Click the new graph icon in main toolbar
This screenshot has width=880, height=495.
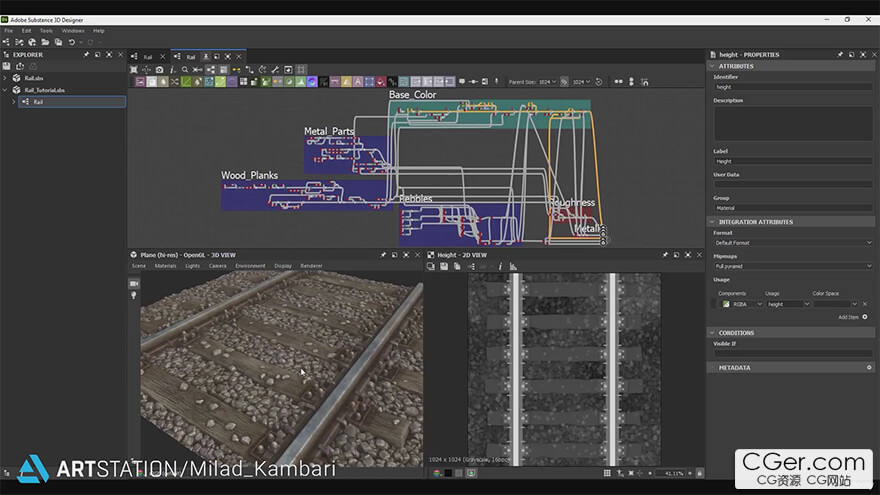coord(6,42)
